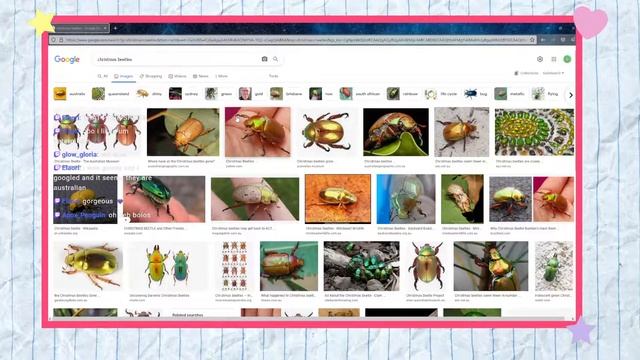
Task: Filter by the south african chip
Action: [x=360, y=93]
